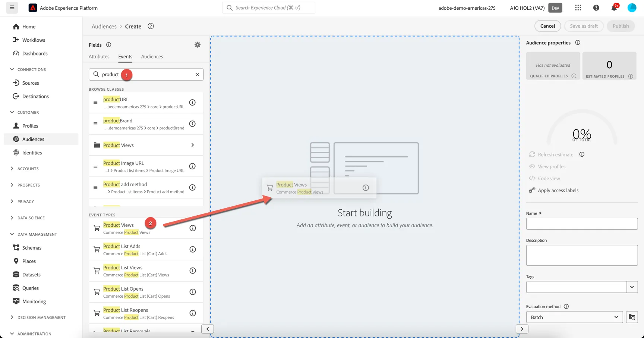This screenshot has height=338, width=644.
Task: Toggle the hamburger navigation menu
Action: pyautogui.click(x=12, y=7)
